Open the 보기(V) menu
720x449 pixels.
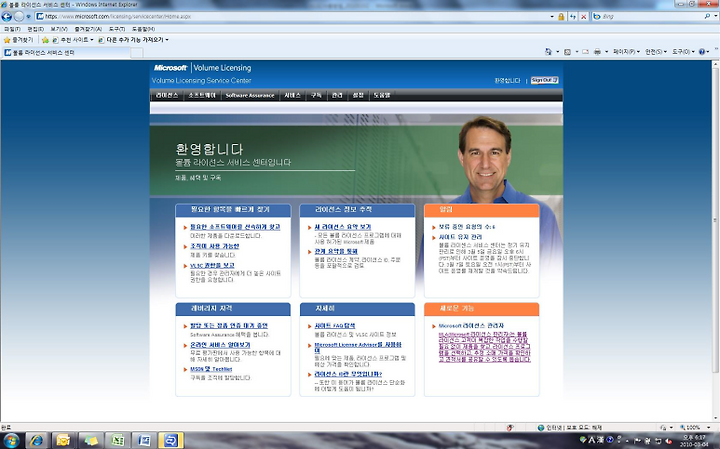pos(59,29)
